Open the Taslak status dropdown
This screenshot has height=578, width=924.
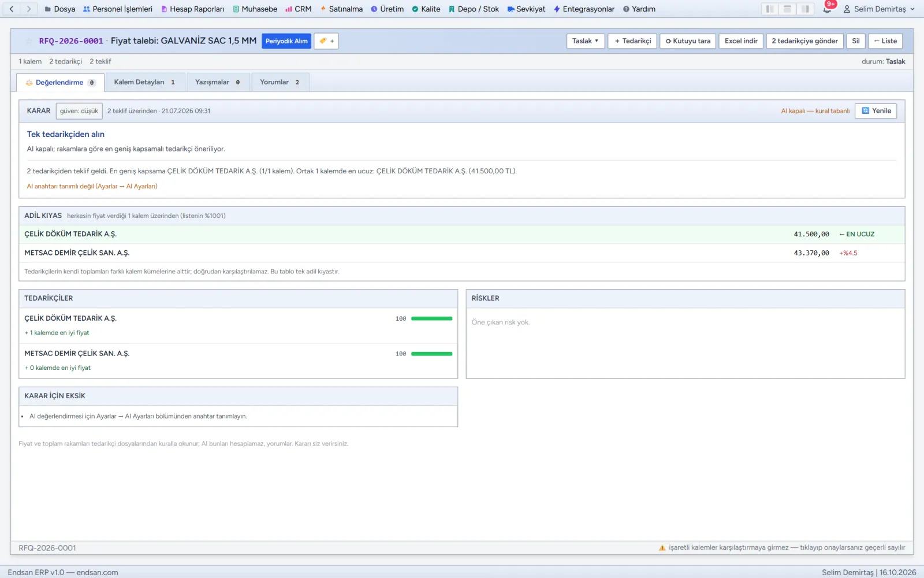pos(586,41)
